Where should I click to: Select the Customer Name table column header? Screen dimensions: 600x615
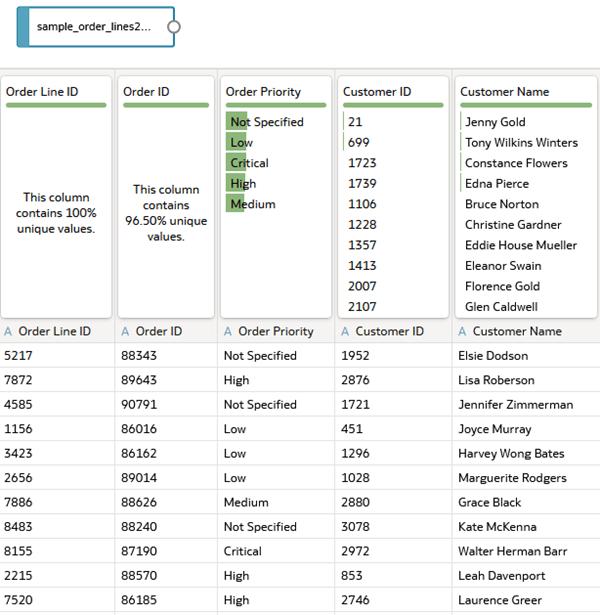tap(526, 331)
